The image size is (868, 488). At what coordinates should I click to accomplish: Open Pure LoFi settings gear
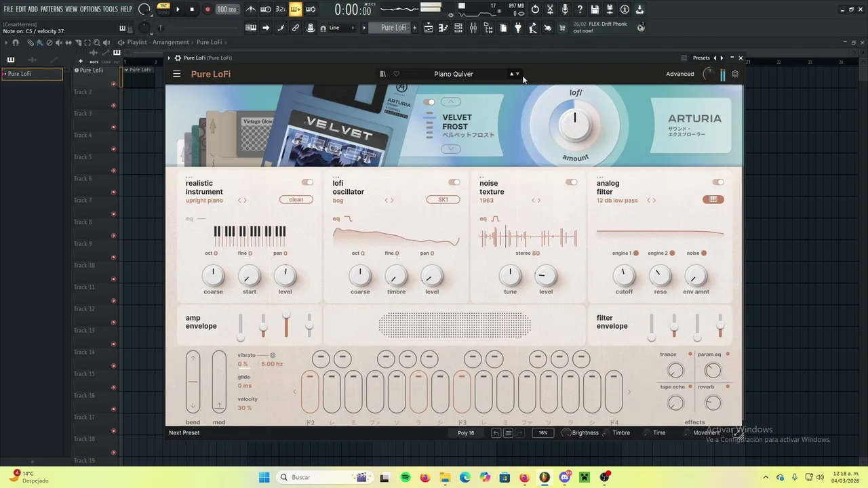pyautogui.click(x=735, y=74)
